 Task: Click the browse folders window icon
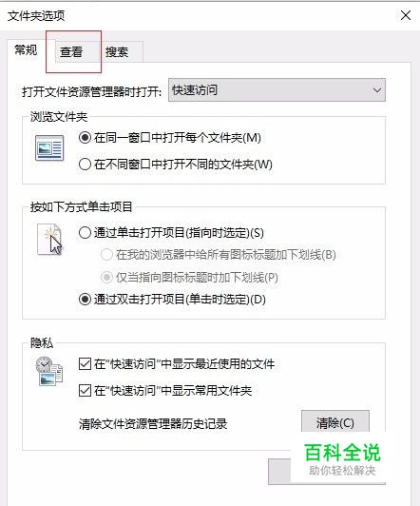pyautogui.click(x=49, y=148)
